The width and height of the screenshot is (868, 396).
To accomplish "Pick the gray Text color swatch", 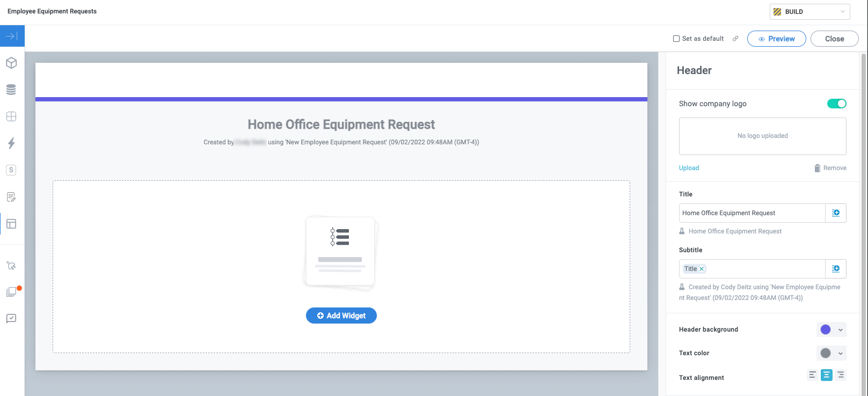I will (826, 353).
